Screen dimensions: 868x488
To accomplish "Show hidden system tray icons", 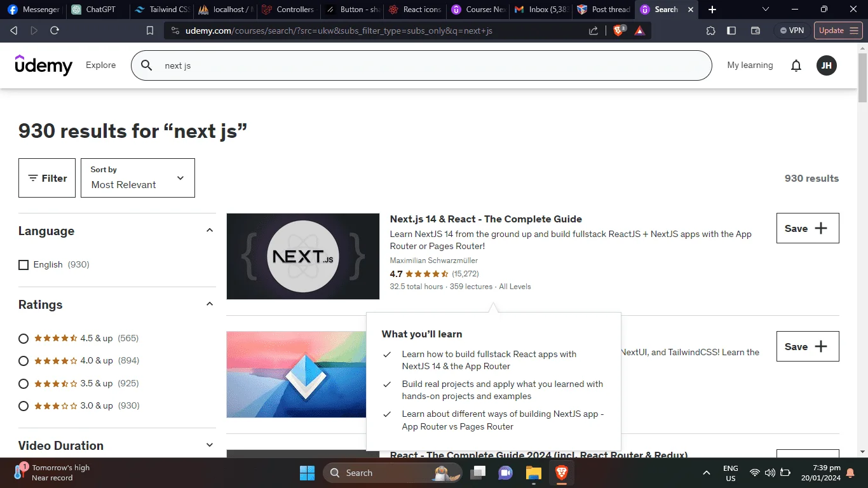I will point(706,473).
